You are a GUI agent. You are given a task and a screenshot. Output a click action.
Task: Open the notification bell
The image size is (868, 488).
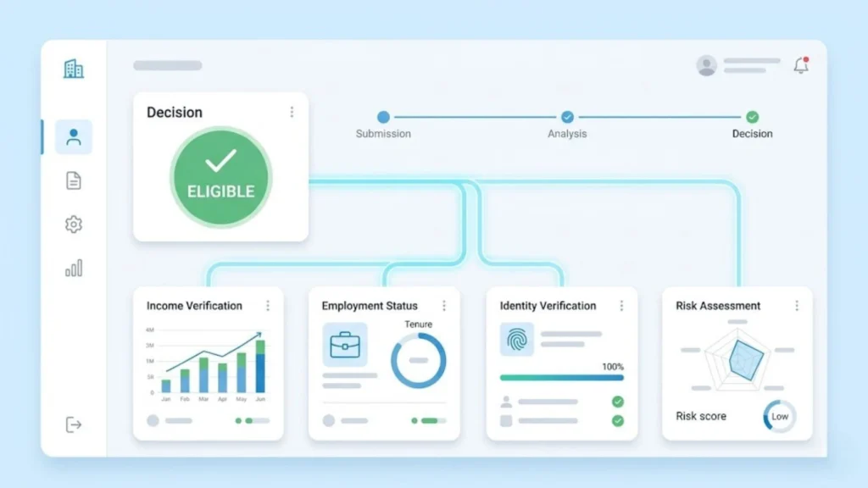(x=800, y=66)
